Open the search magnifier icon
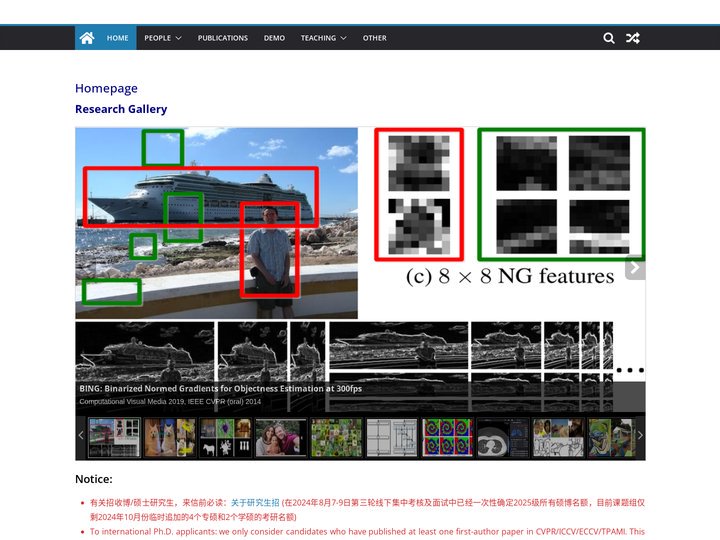Image resolution: width=720 pixels, height=540 pixels. [x=608, y=38]
